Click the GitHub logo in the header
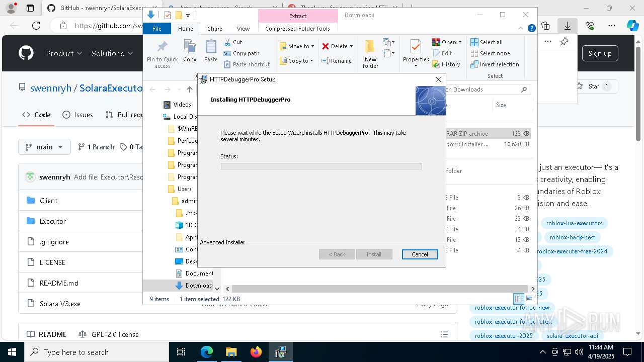Image resolution: width=644 pixels, height=362 pixels. coord(26,53)
